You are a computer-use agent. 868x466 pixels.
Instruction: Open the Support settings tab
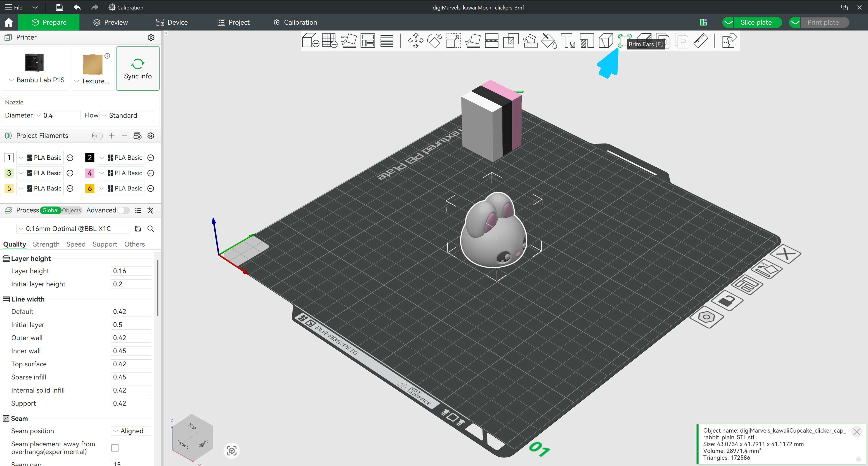pos(105,244)
